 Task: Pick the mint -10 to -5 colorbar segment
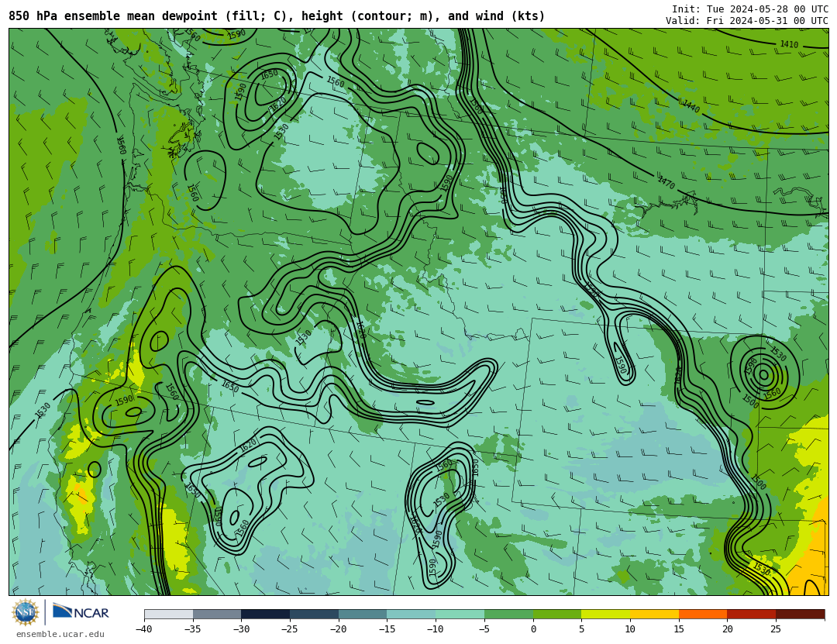[460, 614]
